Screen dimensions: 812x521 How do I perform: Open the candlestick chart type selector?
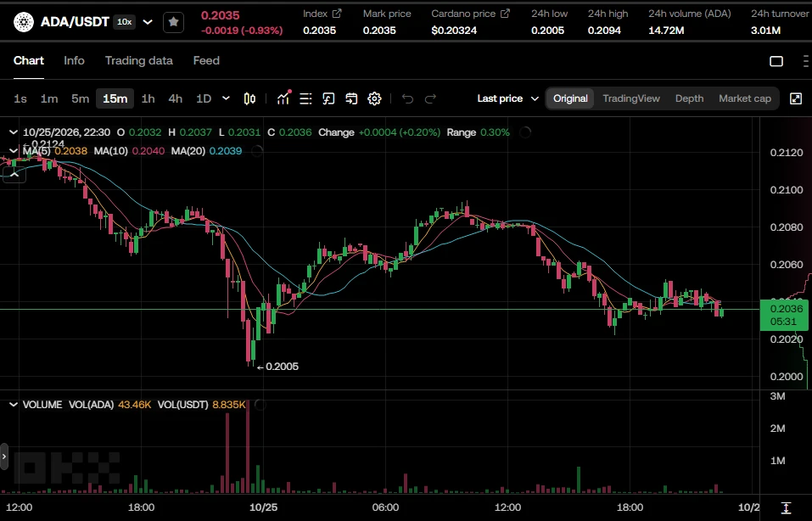pyautogui.click(x=249, y=98)
